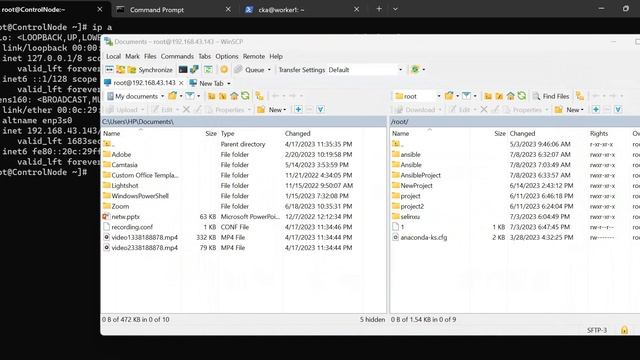Sort remote files by Rights column
The width and height of the screenshot is (640, 360).
tap(598, 133)
